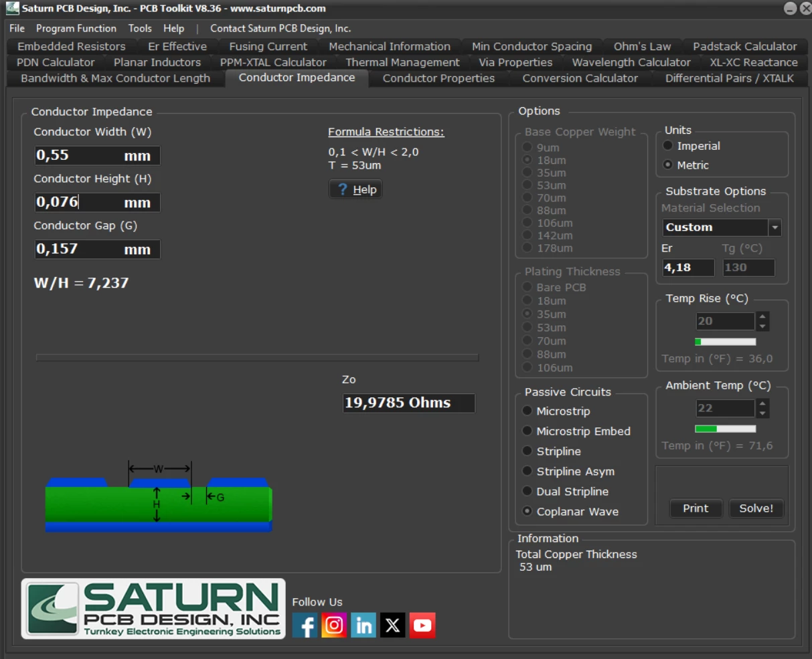Switch to the Er Effective tab

pos(177,46)
